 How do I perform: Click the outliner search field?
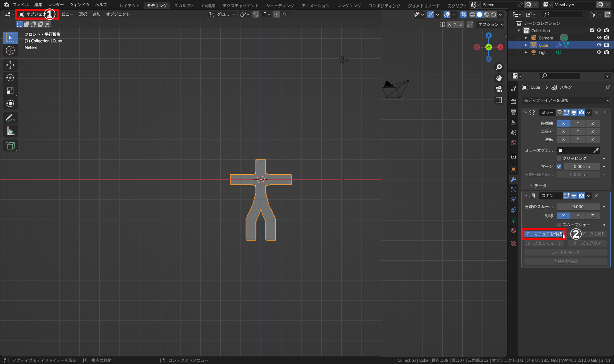(x=562, y=14)
